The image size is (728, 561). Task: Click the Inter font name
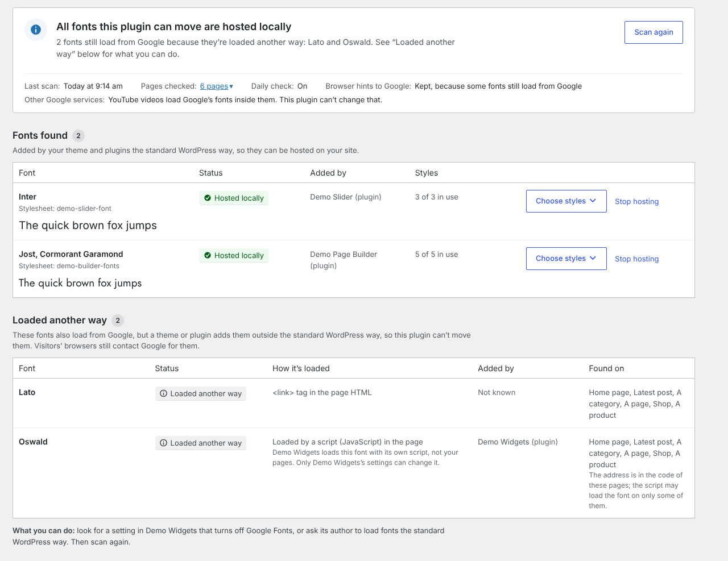pyautogui.click(x=27, y=197)
